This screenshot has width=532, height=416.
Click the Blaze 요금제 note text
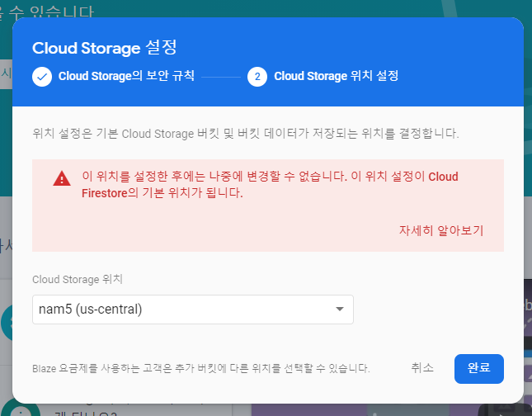(201, 368)
